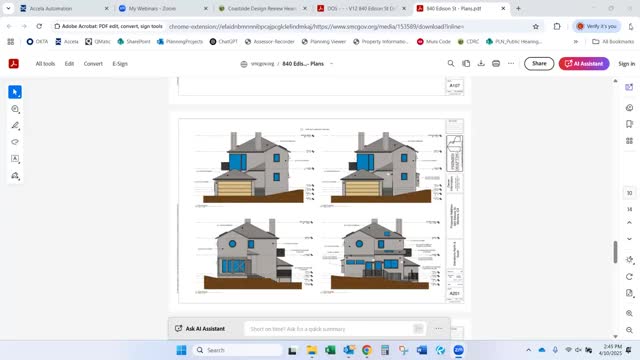The height and width of the screenshot is (360, 640).
Task: Select the arrow selection tool
Action: [x=15, y=92]
